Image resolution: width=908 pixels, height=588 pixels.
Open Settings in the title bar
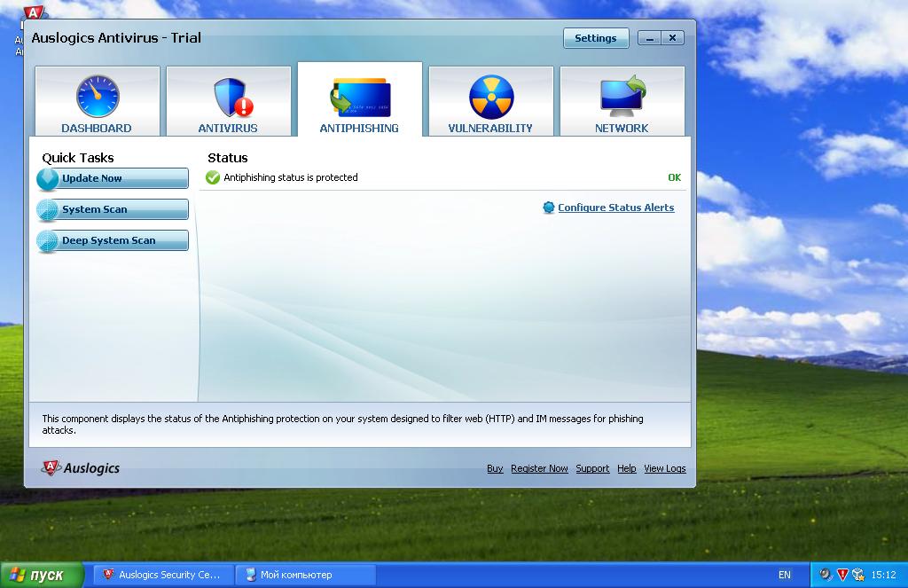596,38
